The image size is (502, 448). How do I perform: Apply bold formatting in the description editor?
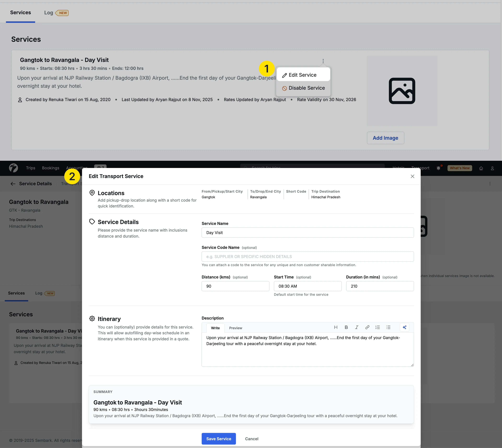click(x=346, y=327)
